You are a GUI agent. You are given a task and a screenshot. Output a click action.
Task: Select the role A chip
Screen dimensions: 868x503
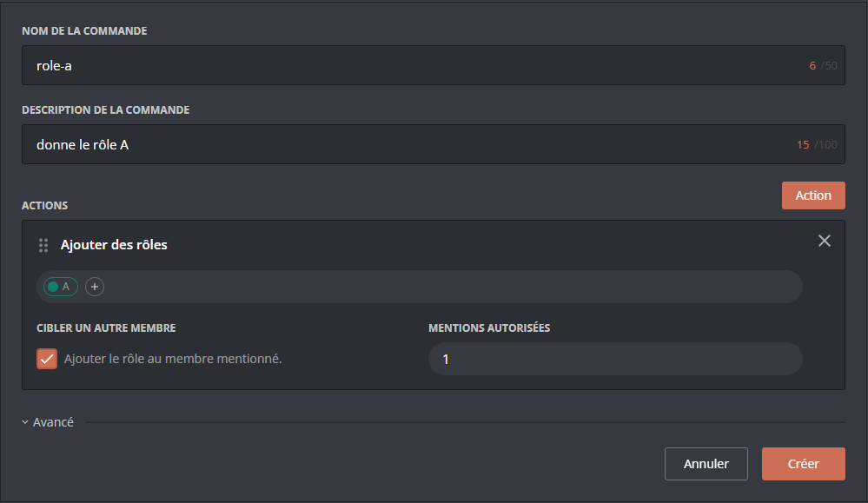coord(62,287)
